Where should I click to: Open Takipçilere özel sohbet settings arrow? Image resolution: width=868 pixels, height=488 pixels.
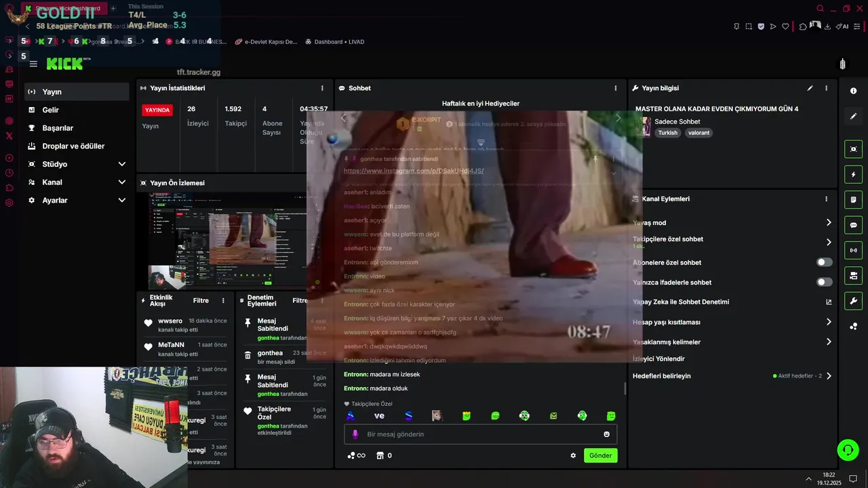pos(829,242)
